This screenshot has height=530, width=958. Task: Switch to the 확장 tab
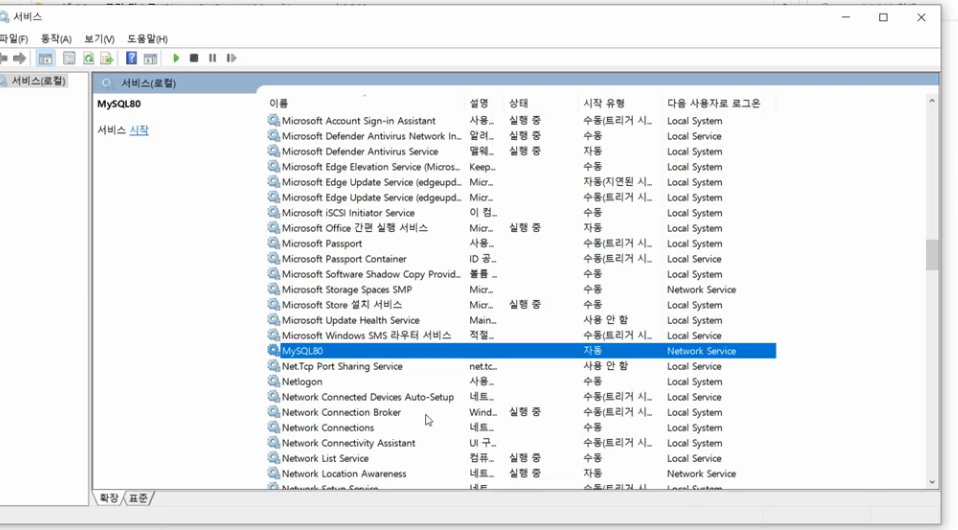[x=109, y=498]
